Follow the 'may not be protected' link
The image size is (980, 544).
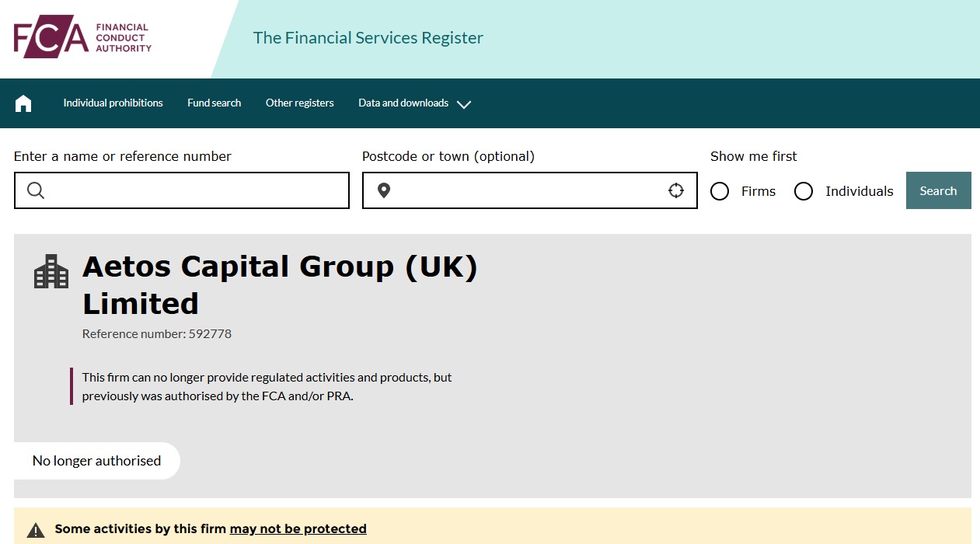[x=298, y=529]
